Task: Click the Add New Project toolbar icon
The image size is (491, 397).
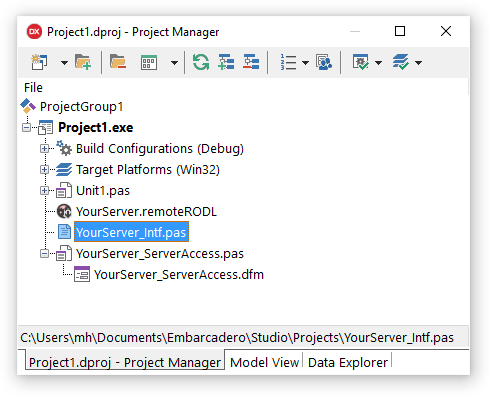Action: click(39, 62)
